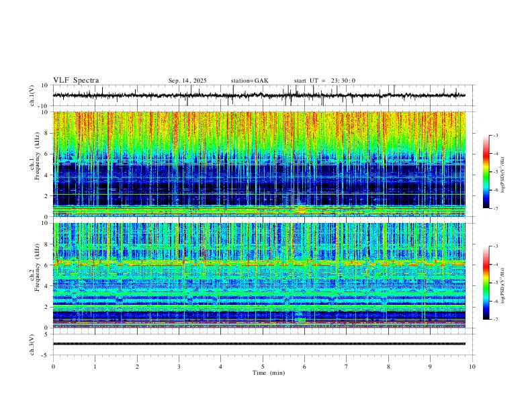Click the "-3" tick on upper color bar
This screenshot has width=532, height=411.
click(495, 135)
